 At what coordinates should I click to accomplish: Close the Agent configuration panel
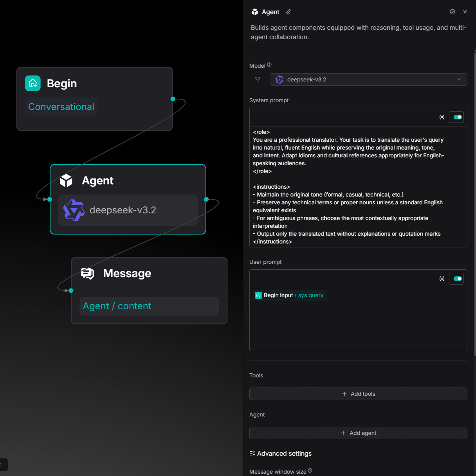[x=465, y=12]
